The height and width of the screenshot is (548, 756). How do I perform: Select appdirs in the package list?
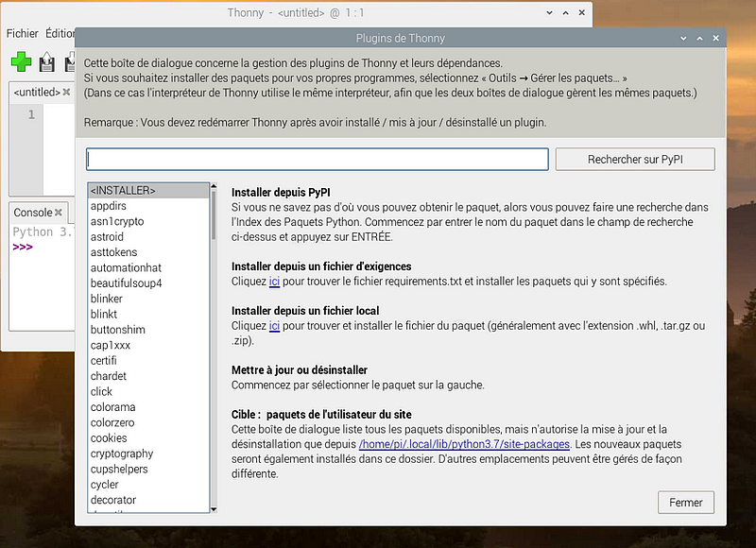[x=148, y=206]
